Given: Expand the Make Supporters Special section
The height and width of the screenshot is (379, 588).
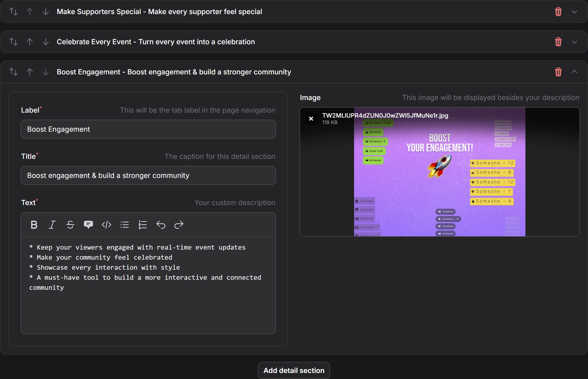Looking at the screenshot, I should (x=574, y=12).
